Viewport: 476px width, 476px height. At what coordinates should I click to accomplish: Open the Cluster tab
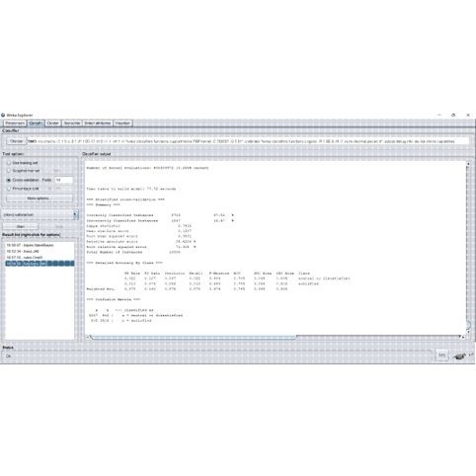click(52, 123)
